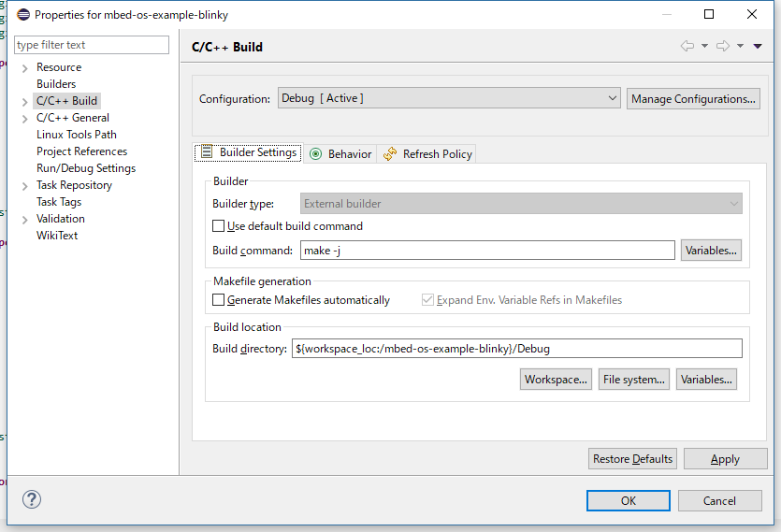The height and width of the screenshot is (532, 781).
Task: Open forward history dropdown arrow
Action: (740, 46)
